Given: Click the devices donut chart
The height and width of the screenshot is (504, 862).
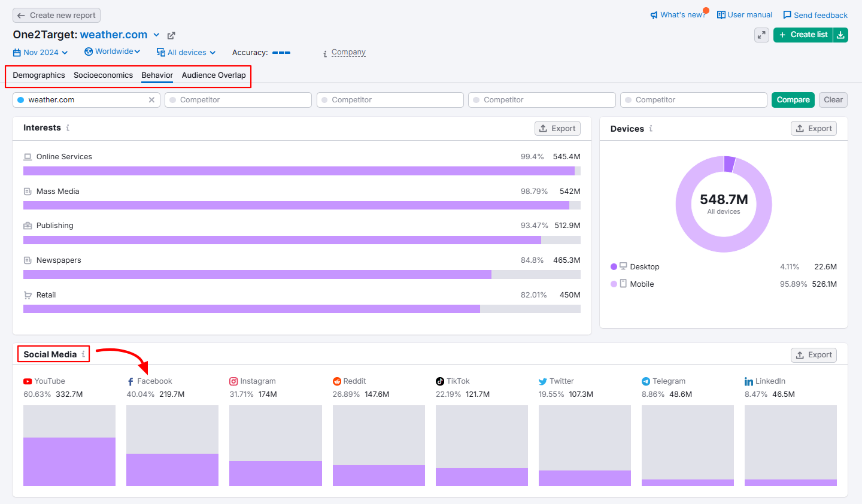Looking at the screenshot, I should point(724,204).
